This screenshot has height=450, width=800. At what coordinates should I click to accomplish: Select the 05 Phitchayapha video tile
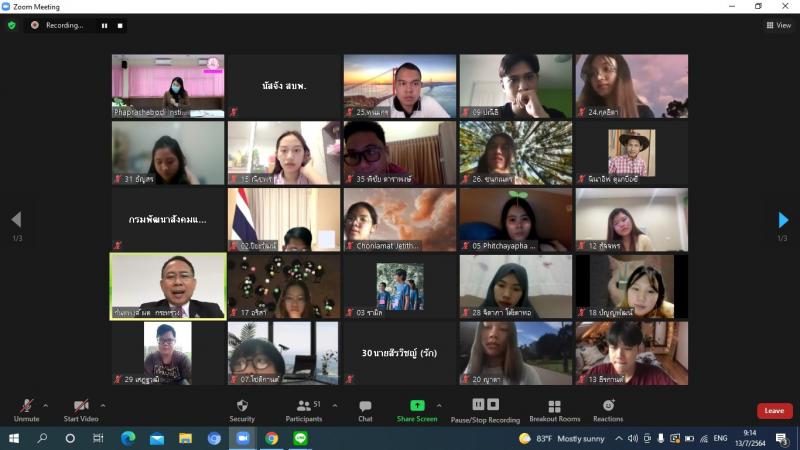pos(515,219)
